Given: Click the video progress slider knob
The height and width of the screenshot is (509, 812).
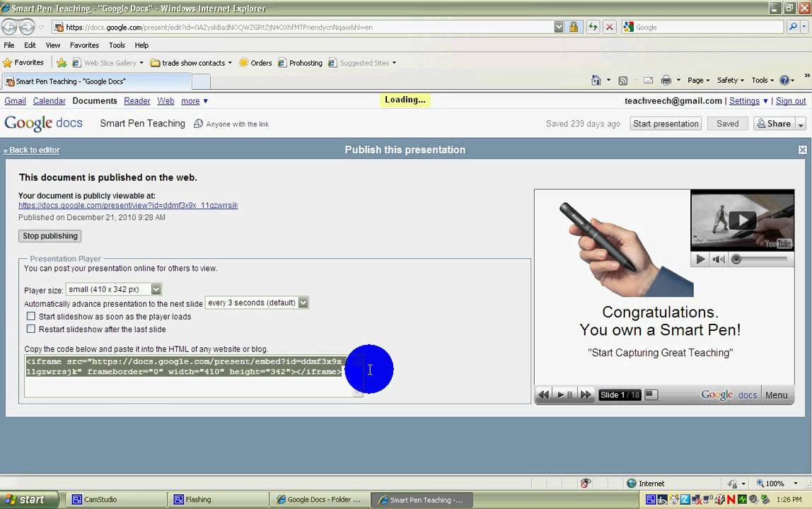Looking at the screenshot, I should coord(736,259).
